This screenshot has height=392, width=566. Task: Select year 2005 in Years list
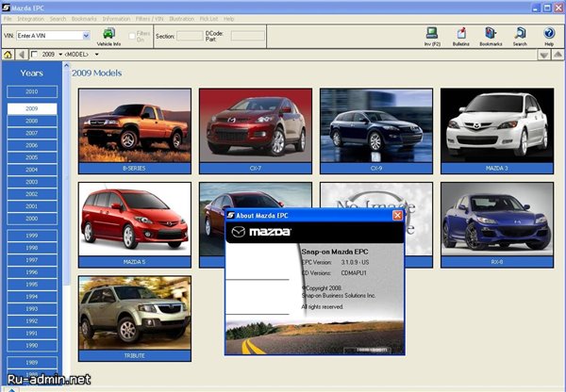coord(32,157)
